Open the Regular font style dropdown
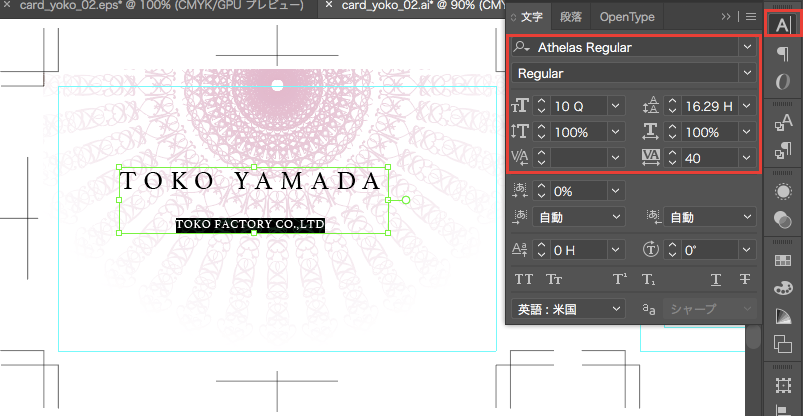The image size is (803, 416). click(x=746, y=73)
